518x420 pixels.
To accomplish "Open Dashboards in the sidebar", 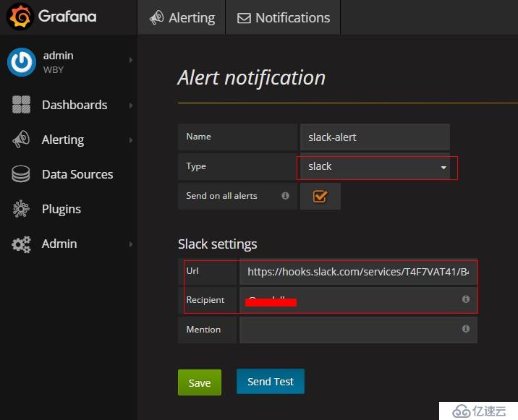I will pos(75,105).
